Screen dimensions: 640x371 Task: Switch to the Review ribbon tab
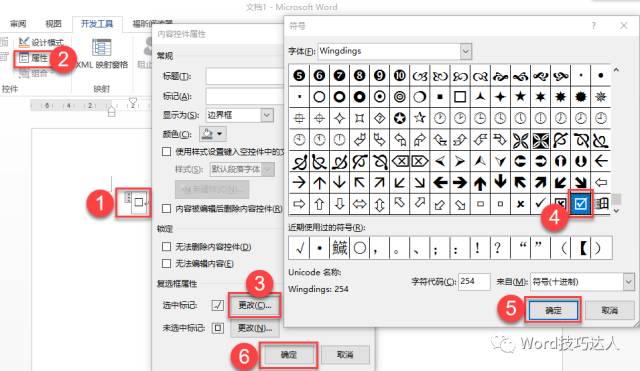point(18,24)
